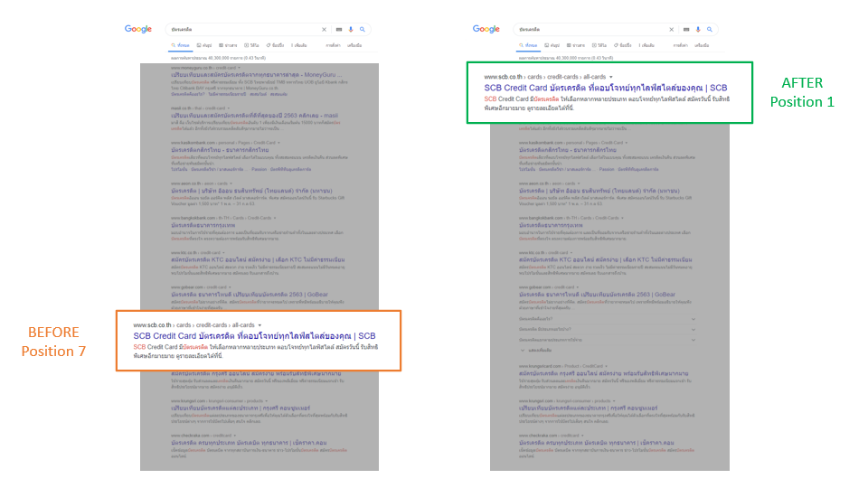
Task: Click the magnifier search icon on BEFORE page
Action: point(363,29)
